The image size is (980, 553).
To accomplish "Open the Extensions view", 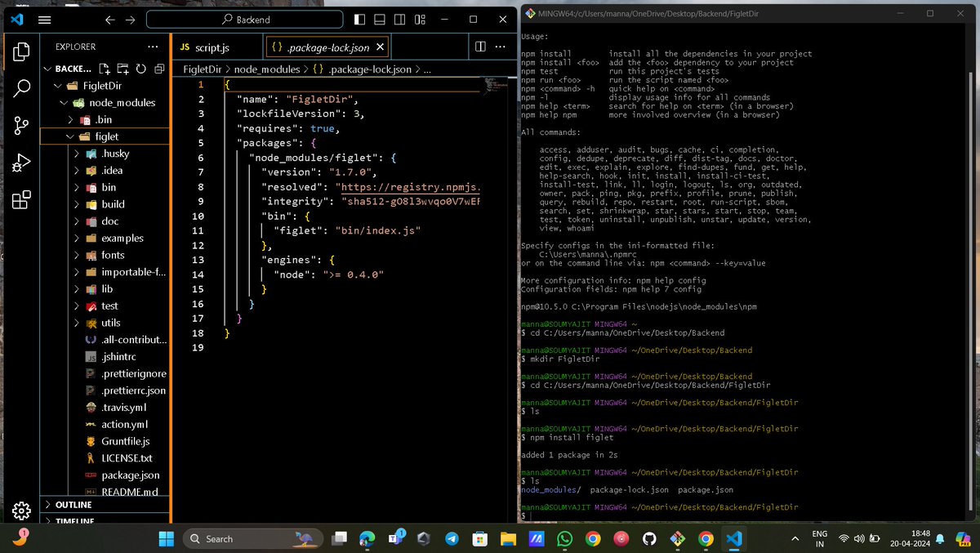I will (x=22, y=199).
